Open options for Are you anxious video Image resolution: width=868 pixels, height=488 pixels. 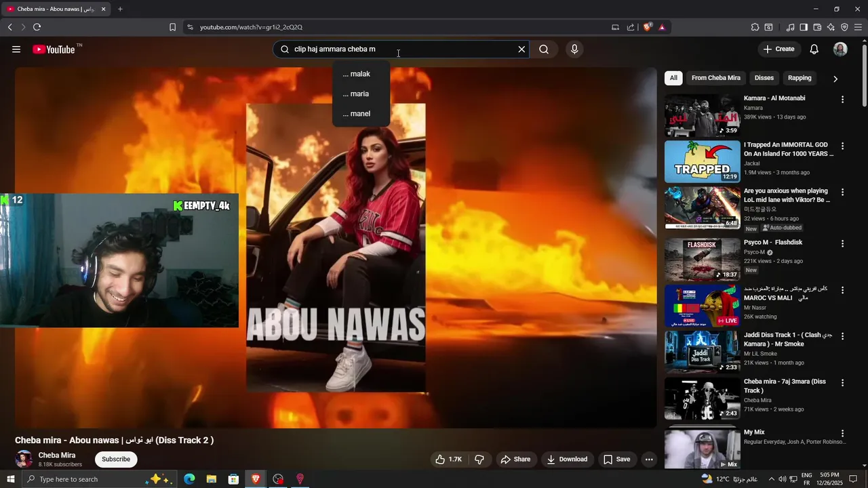click(x=842, y=192)
